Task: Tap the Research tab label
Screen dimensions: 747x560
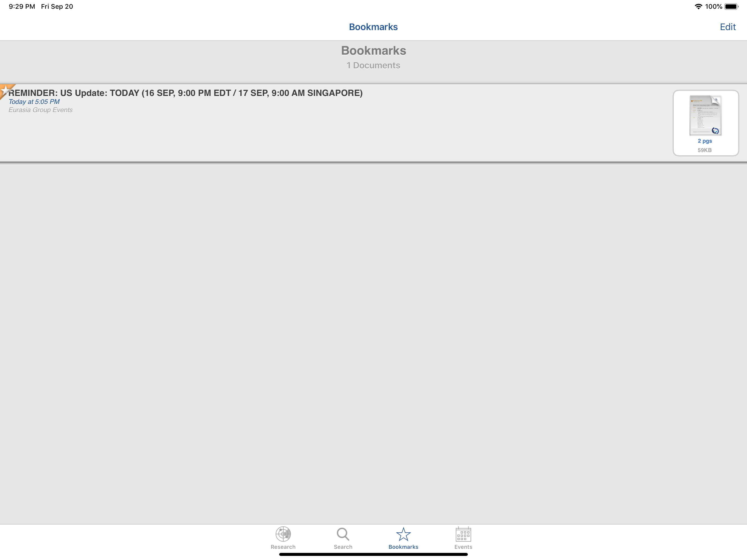Action: [283, 547]
